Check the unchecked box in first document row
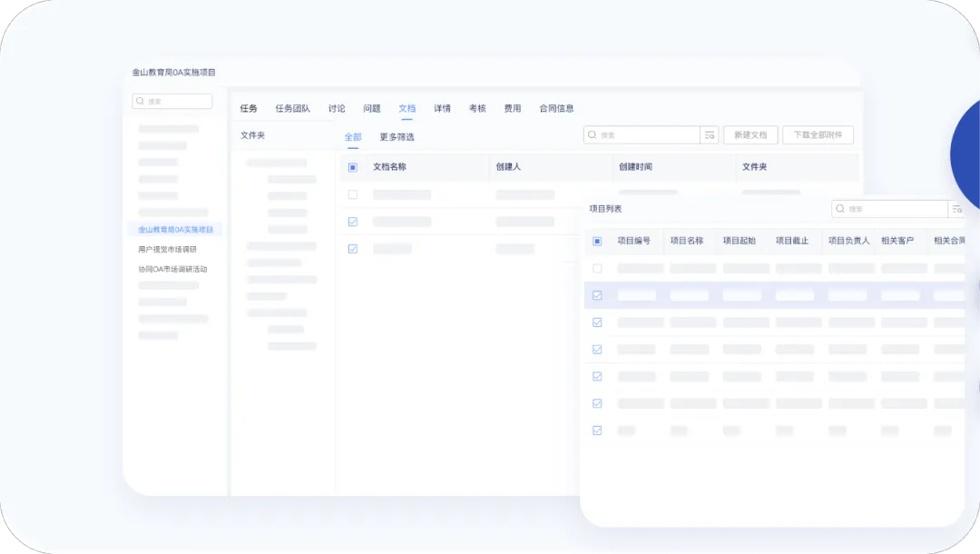Viewport: 980px width, 554px height. [x=353, y=195]
